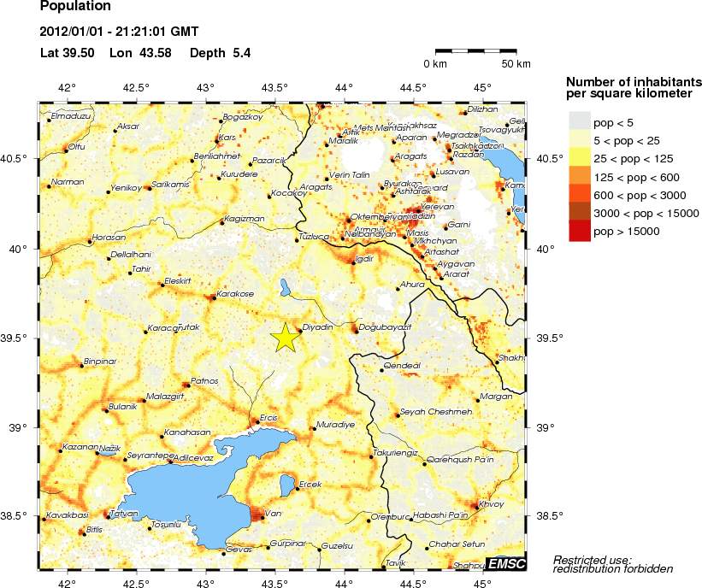
Task: Pick the red 'pop > 15000' legend swatch
Action: (580, 232)
